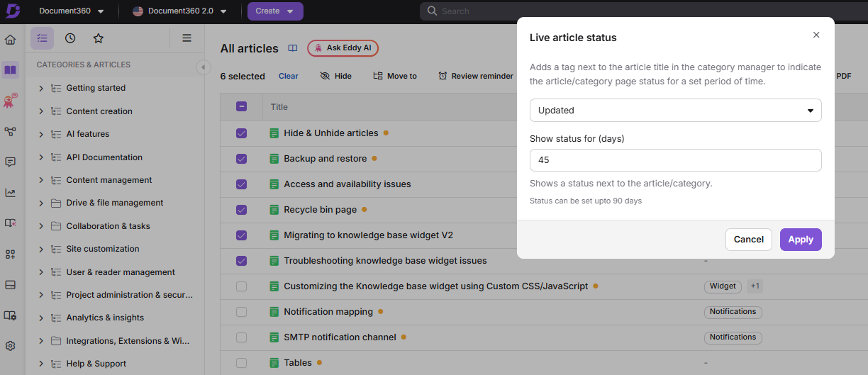Click the article icon for Notification mapping

274,312
